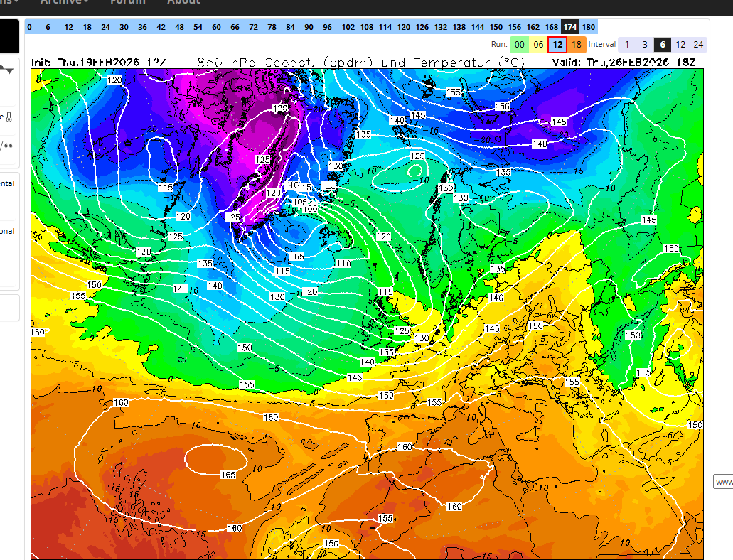Open the dropdown caret in left sidebar
The image size is (733, 560).
pyautogui.click(x=9, y=70)
